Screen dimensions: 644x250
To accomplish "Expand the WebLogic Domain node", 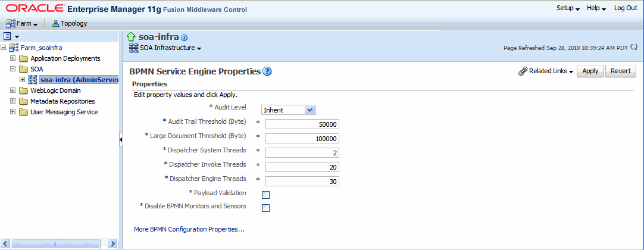I will pos(12,90).
